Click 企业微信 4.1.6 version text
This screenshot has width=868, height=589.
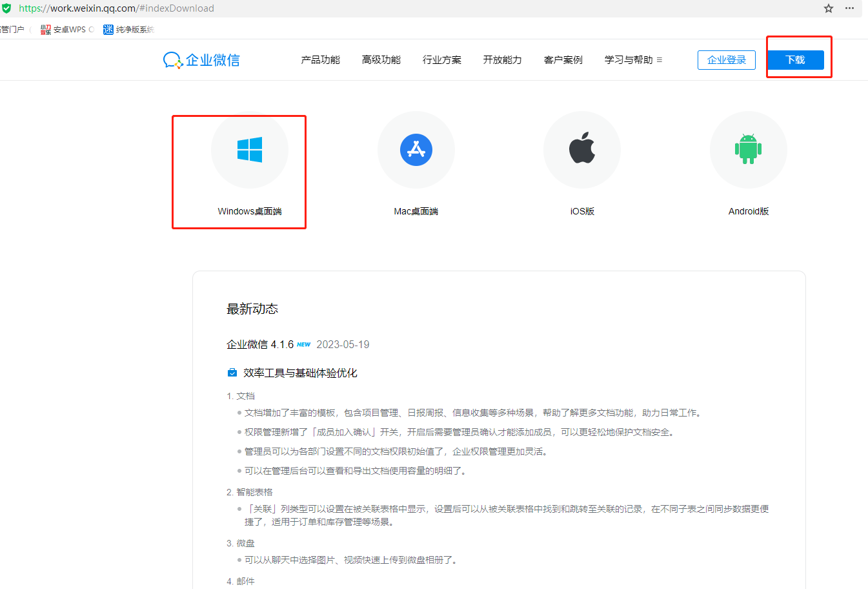(260, 344)
